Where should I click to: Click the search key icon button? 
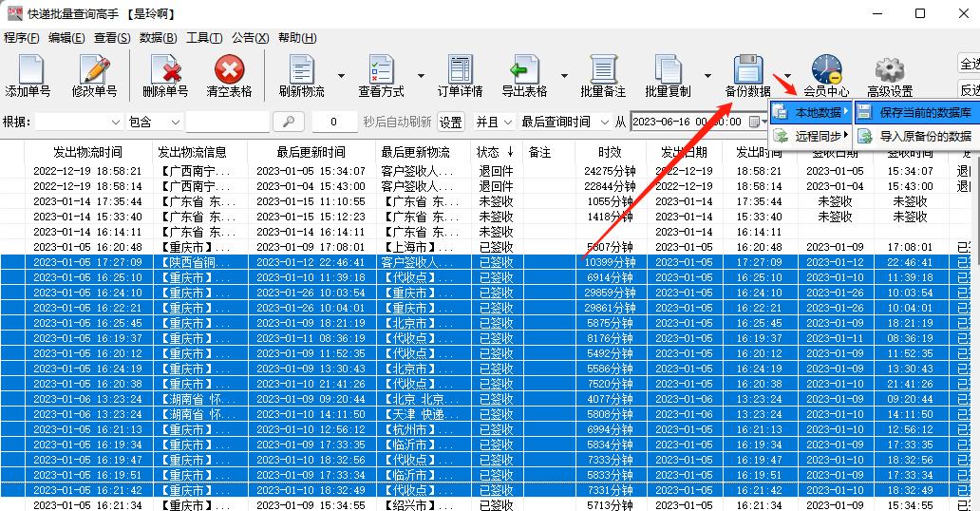click(x=288, y=122)
